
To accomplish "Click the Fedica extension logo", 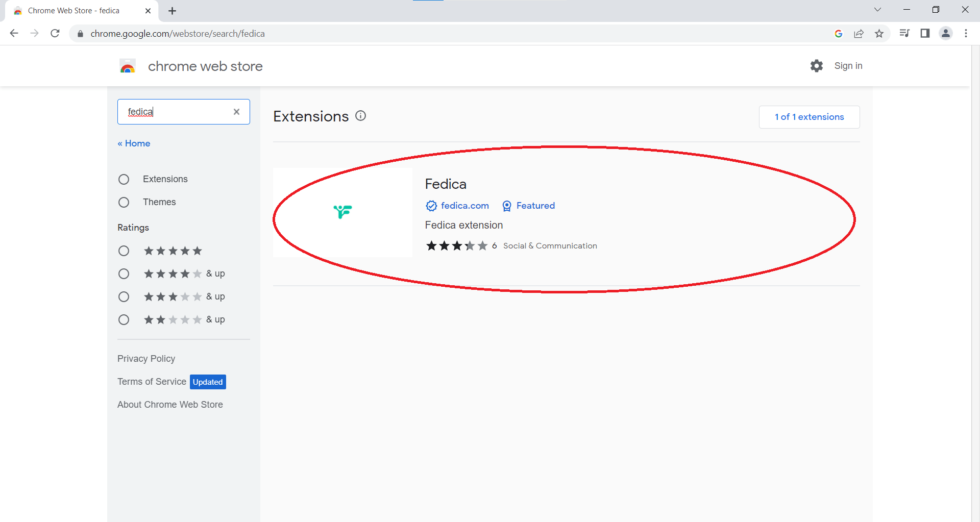I will (x=342, y=212).
